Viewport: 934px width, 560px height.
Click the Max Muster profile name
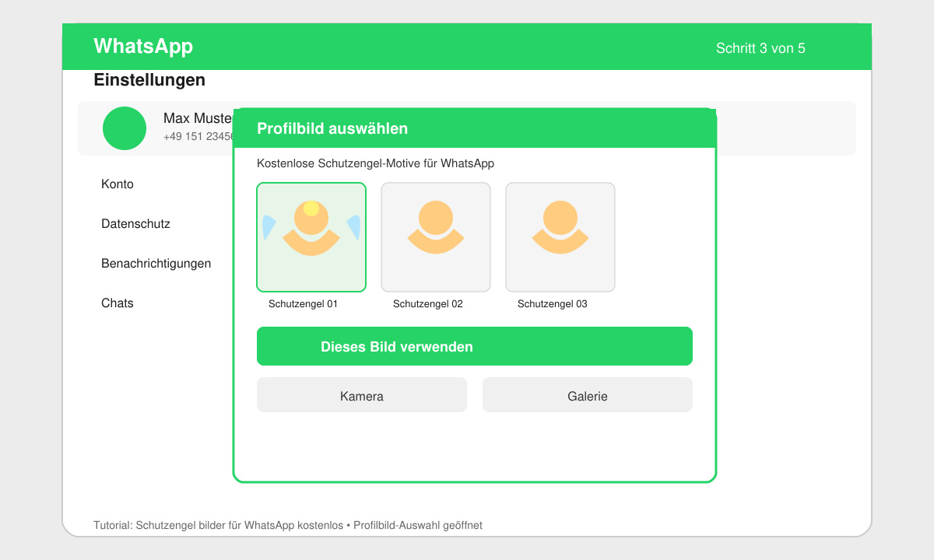[x=198, y=118]
